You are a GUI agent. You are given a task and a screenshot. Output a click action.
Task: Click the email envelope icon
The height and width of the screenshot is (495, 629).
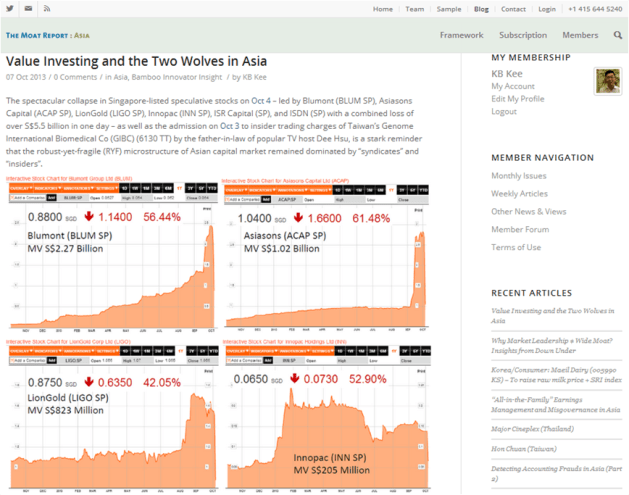pos(28,8)
